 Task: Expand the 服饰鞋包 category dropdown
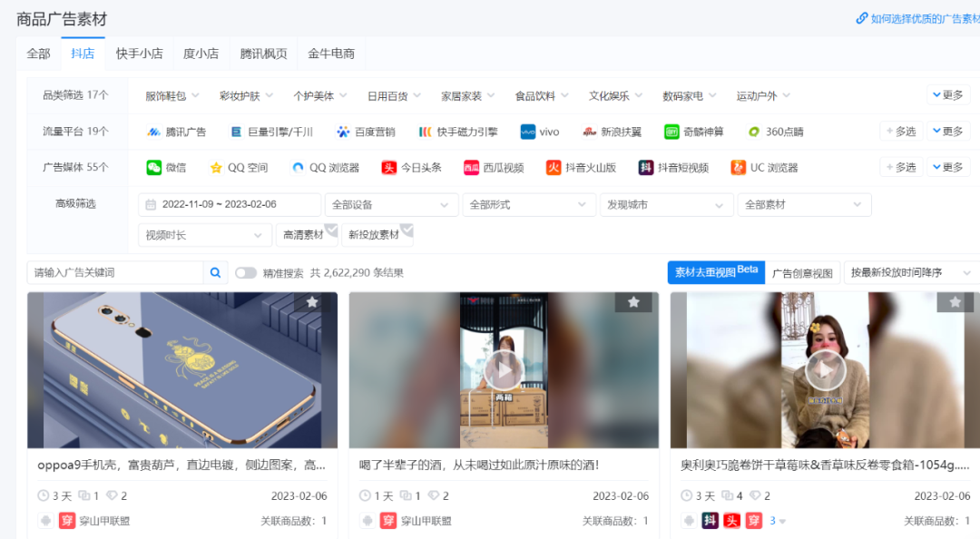[171, 95]
